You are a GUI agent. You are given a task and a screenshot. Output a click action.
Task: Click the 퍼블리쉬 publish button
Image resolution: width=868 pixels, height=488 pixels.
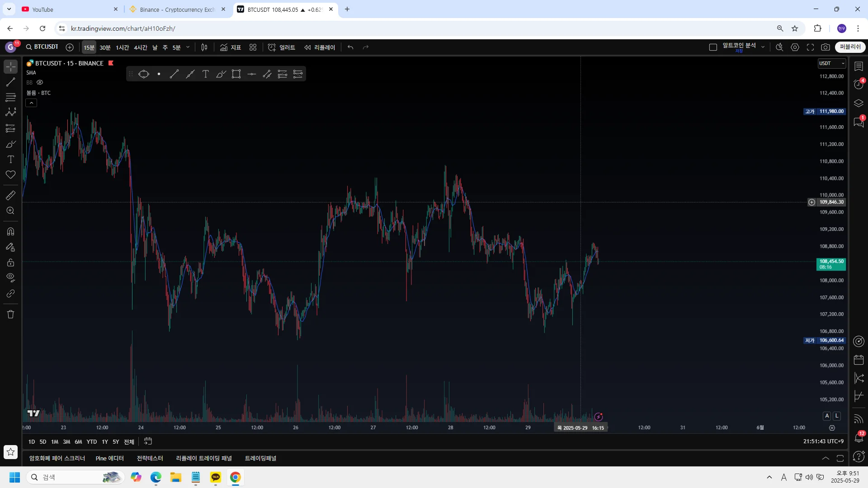click(x=850, y=47)
